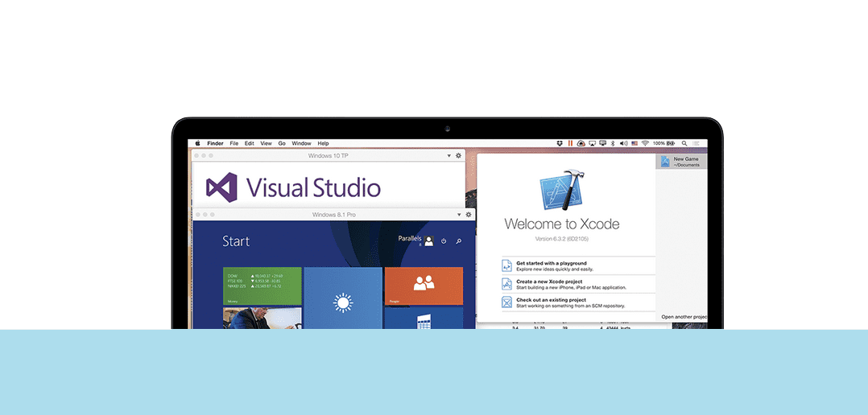
Task: Click the new Xcode project icon
Action: point(507,284)
